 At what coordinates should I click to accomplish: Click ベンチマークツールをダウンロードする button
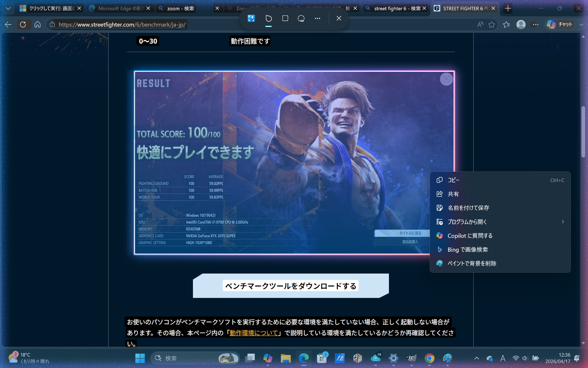(x=291, y=286)
